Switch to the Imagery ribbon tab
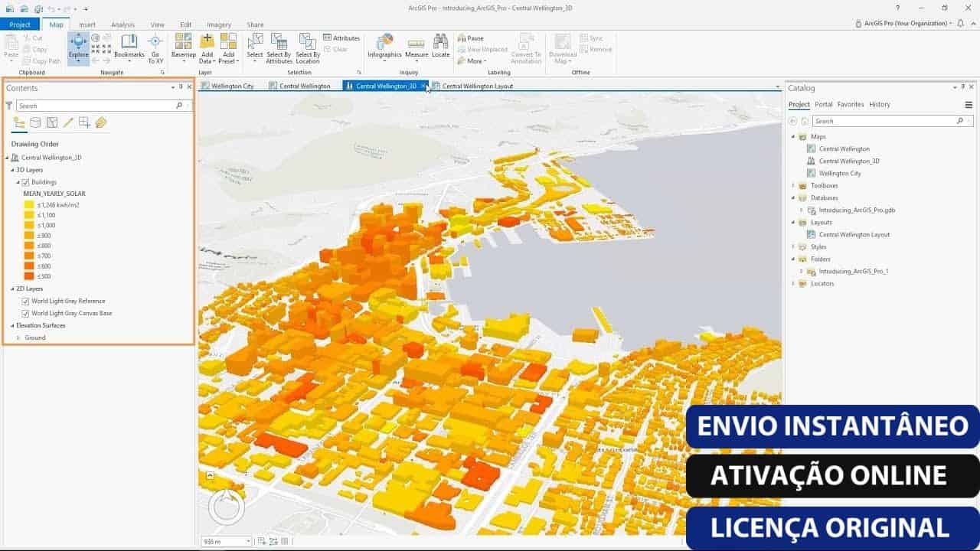The height and width of the screenshot is (551, 980). (x=219, y=24)
